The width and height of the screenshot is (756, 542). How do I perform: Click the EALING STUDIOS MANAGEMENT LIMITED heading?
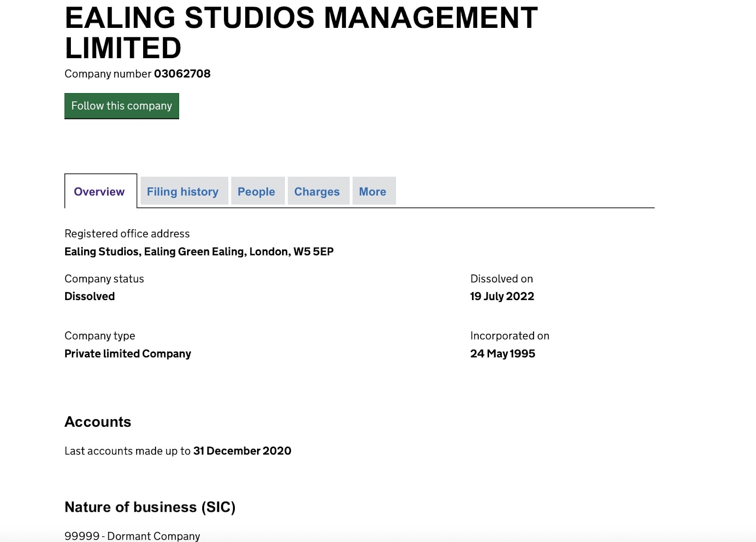point(301,33)
